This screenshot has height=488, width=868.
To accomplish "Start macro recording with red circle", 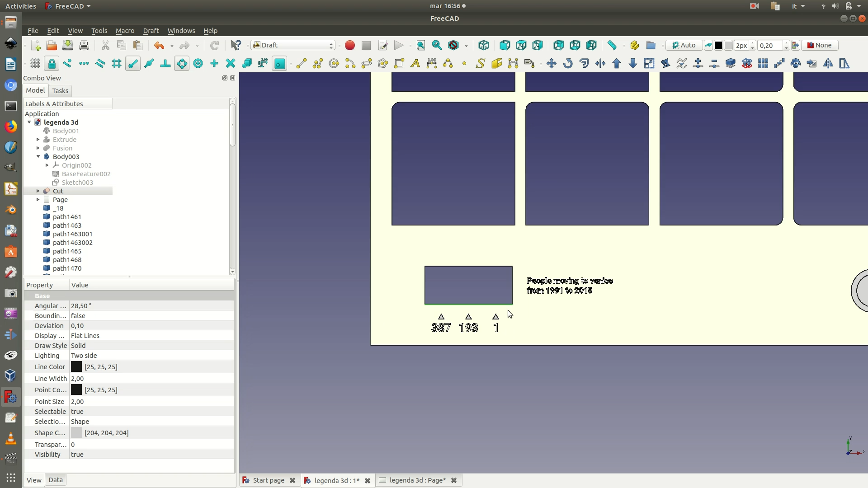I will 350,45.
